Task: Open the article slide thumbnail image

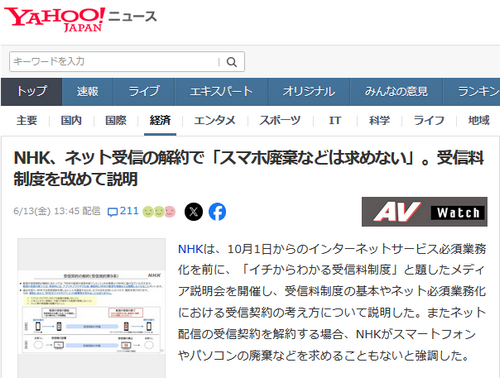Action: click(92, 308)
